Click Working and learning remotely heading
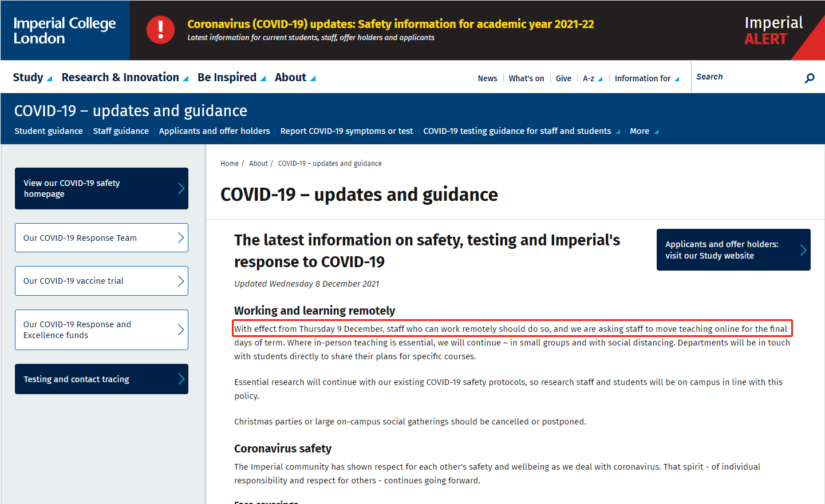Image resolution: width=825 pixels, height=504 pixels. pyautogui.click(x=314, y=311)
